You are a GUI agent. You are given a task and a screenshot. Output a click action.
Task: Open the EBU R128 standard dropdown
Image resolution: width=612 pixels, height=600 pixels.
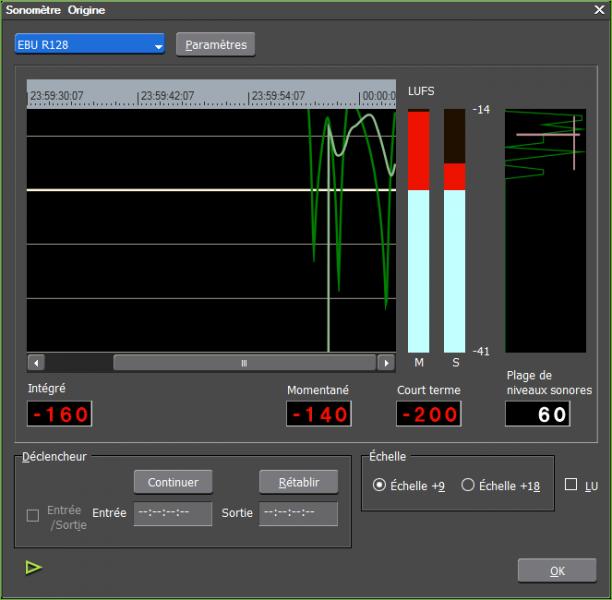[x=89, y=44]
